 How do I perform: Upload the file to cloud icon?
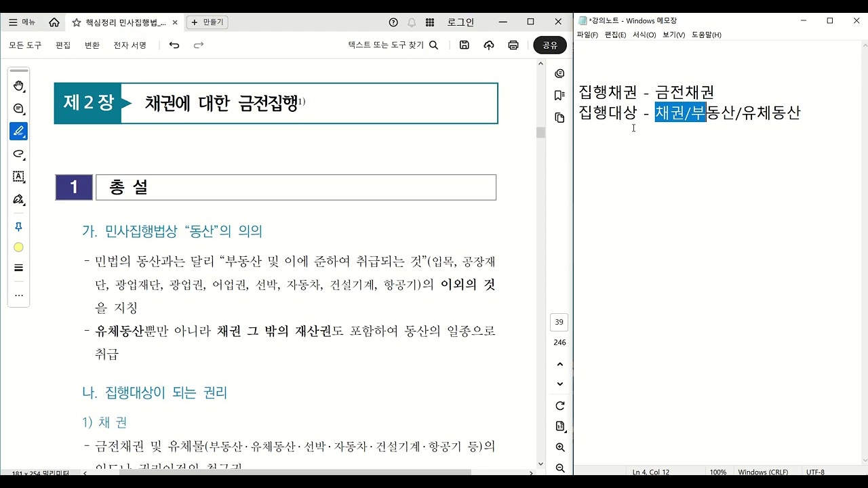pyautogui.click(x=489, y=45)
